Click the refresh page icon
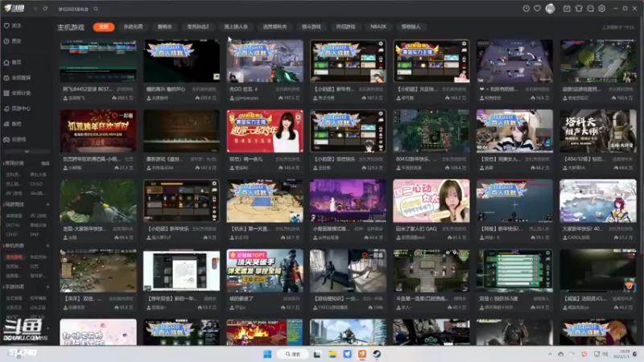 pyautogui.click(x=45, y=9)
